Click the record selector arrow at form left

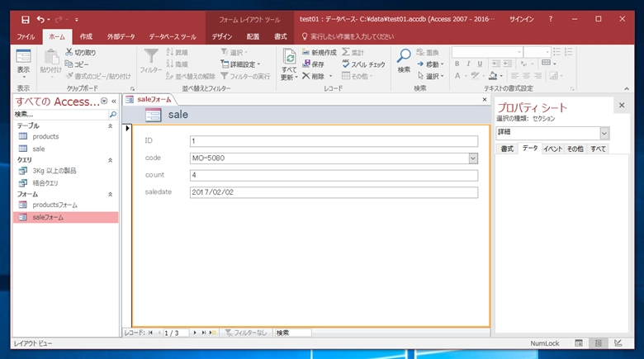(x=127, y=129)
